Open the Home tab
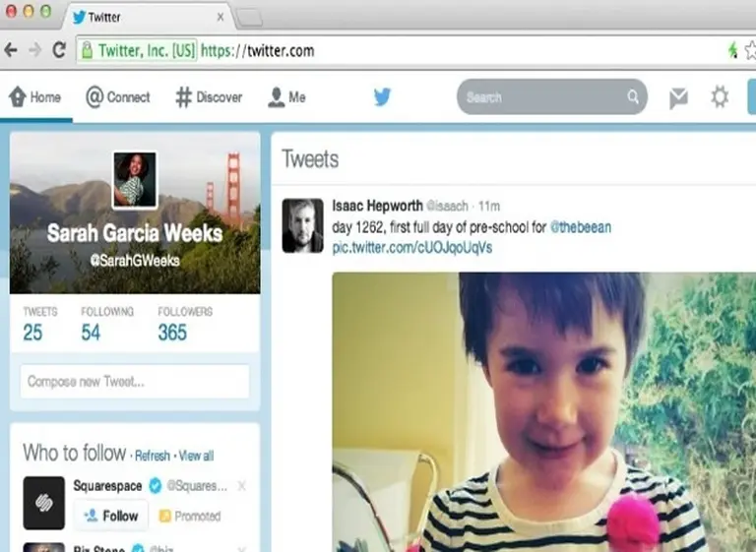Image resolution: width=756 pixels, height=552 pixels. pos(34,96)
